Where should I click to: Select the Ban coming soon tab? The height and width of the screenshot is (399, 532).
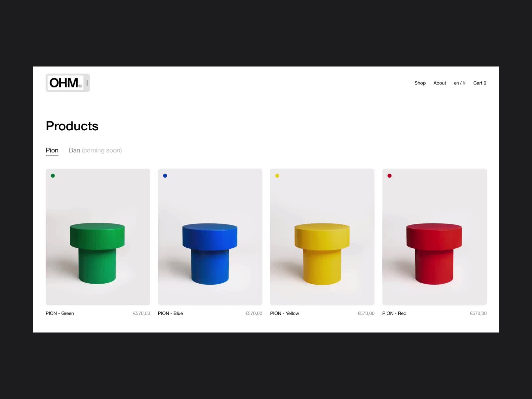click(95, 150)
